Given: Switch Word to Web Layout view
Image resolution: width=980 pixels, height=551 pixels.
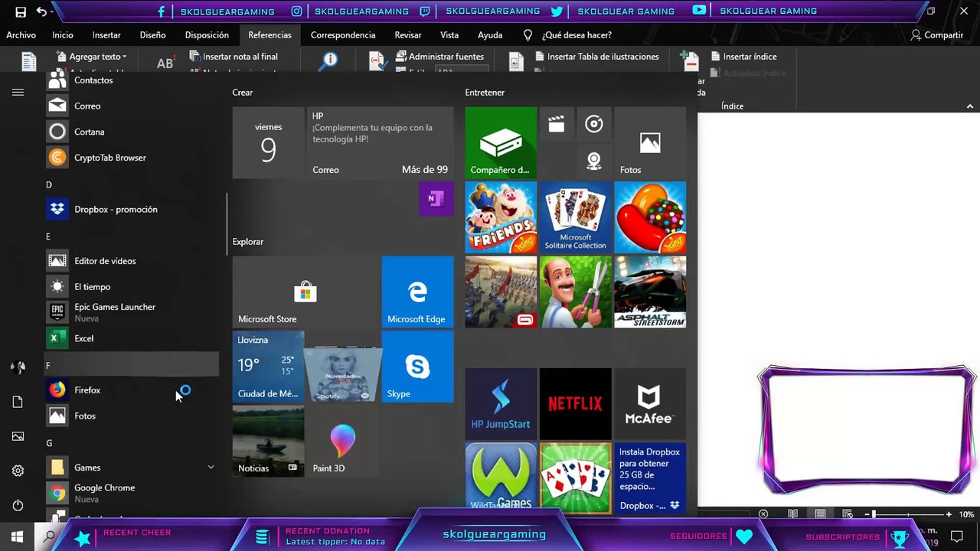Looking at the screenshot, I should 848,514.
